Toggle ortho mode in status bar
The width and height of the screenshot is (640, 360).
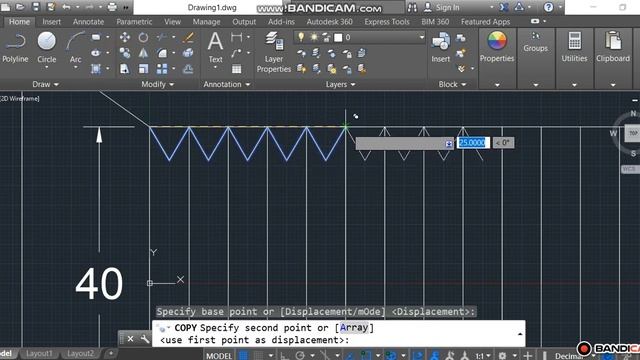(x=284, y=356)
